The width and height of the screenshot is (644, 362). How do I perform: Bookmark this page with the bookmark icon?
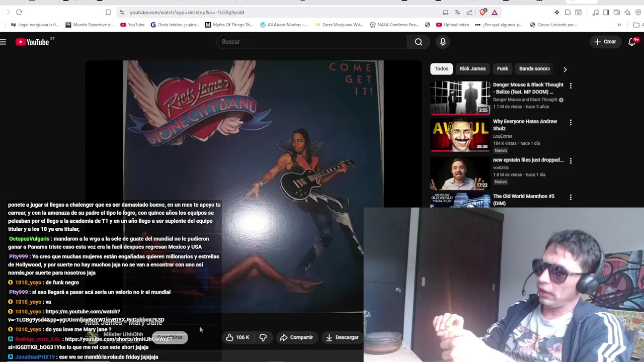pyautogui.click(x=108, y=12)
